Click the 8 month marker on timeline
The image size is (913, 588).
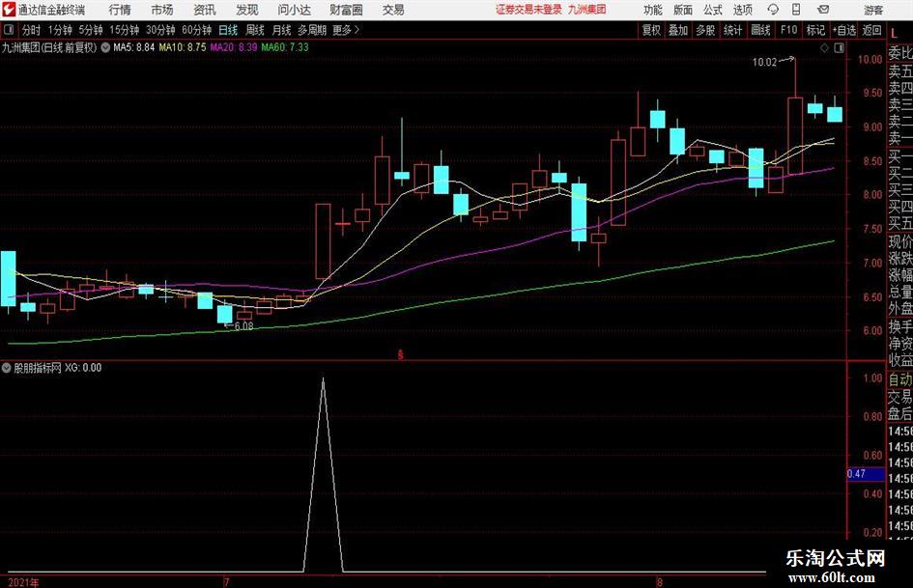[x=660, y=581]
